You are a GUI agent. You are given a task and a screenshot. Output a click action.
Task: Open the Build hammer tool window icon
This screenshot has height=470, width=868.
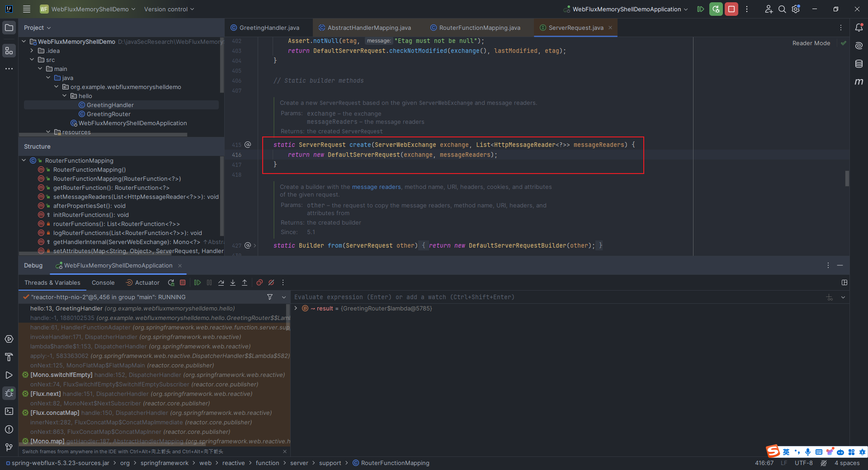tap(9, 357)
